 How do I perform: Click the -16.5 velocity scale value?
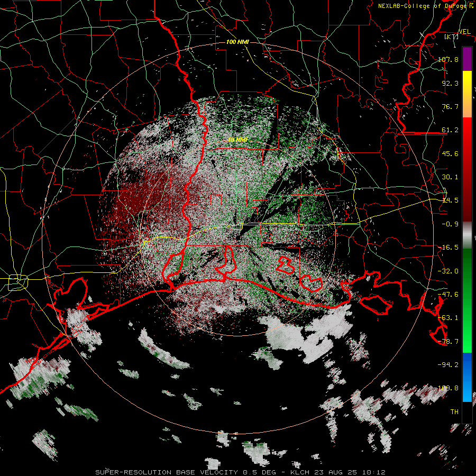click(448, 248)
